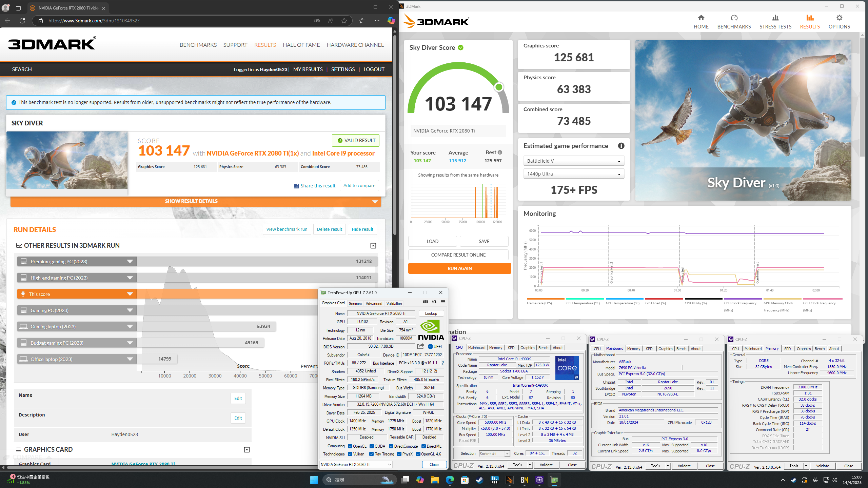Open GPU-Z hamburger menu
This screenshot has height=488, width=868.
point(443,302)
